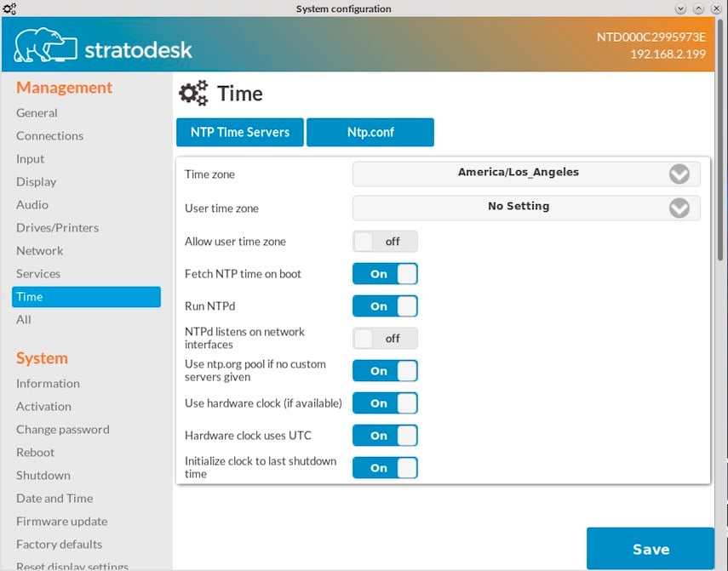728x571 pixels.
Task: Expand the No Setting user time zone list
Action: (518, 207)
